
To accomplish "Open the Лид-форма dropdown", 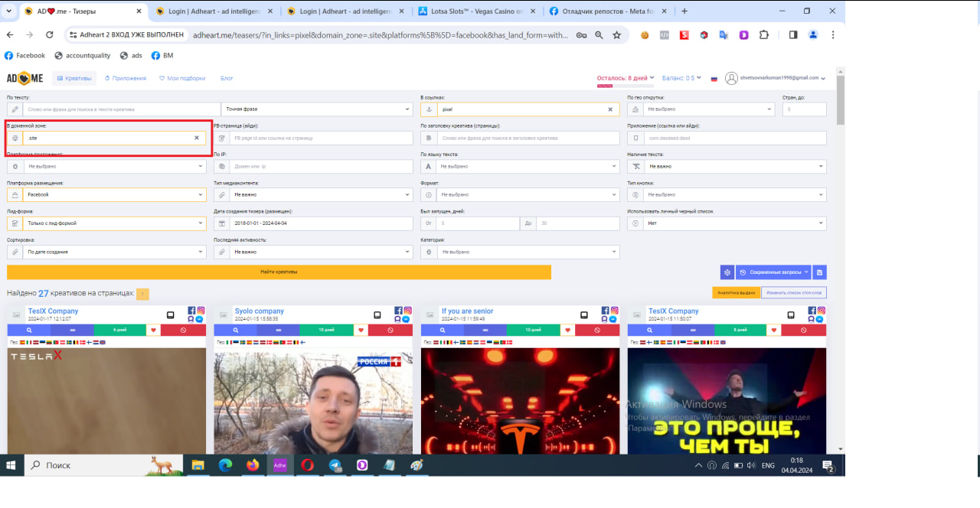I will (107, 223).
